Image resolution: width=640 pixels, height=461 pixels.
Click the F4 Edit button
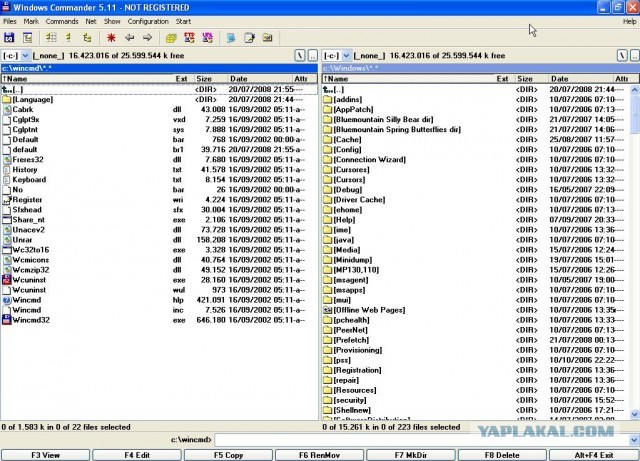(x=137, y=455)
